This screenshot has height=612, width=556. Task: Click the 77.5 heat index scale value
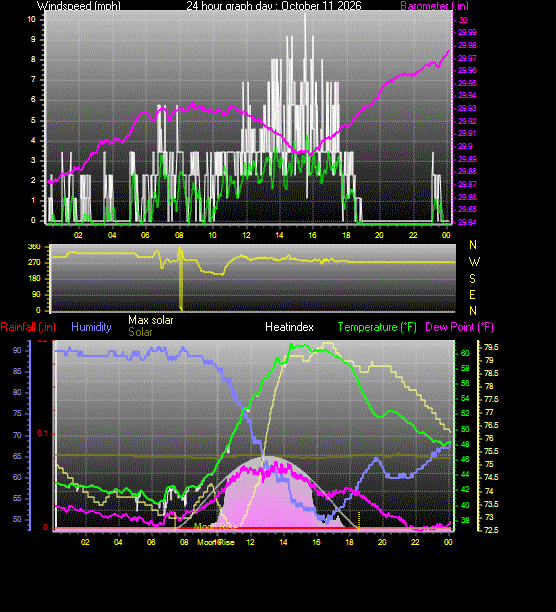(491, 399)
